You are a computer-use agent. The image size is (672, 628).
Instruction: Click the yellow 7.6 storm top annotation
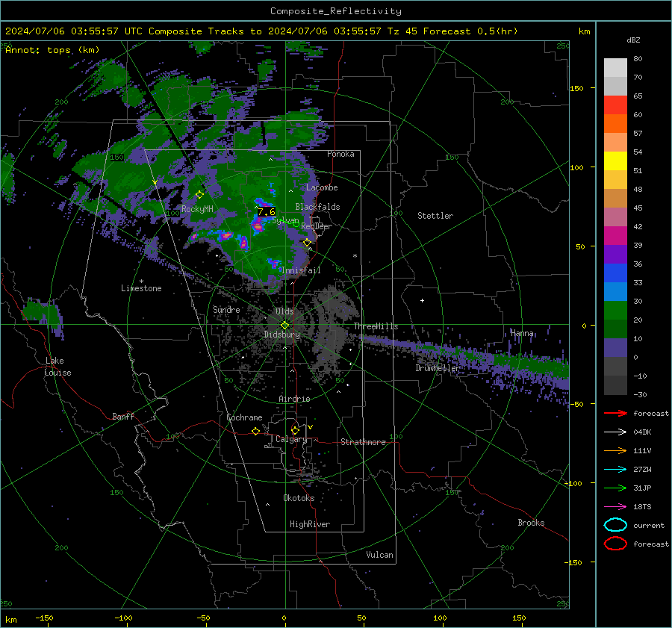[266, 212]
